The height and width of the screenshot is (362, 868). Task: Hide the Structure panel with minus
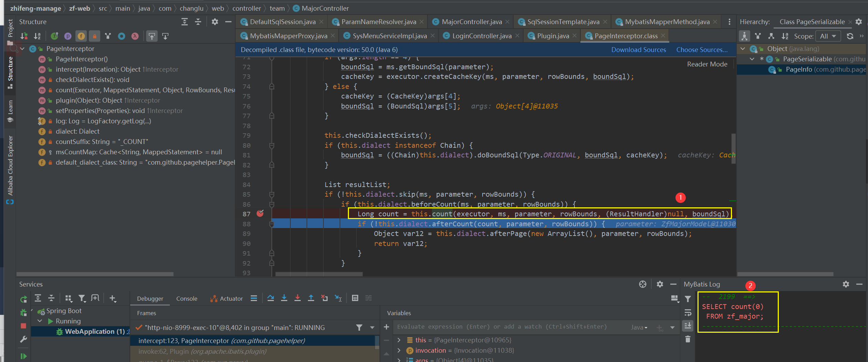coord(228,22)
